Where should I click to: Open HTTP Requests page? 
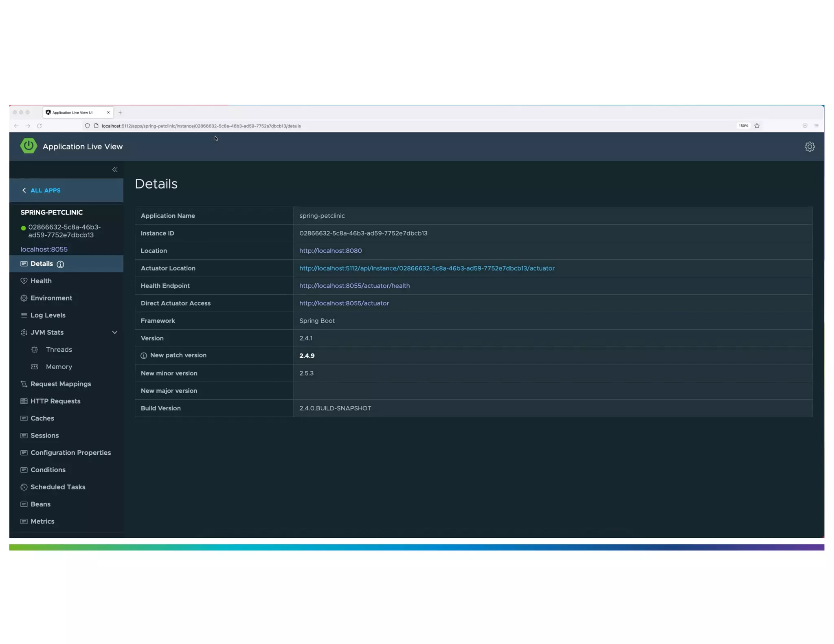(55, 401)
